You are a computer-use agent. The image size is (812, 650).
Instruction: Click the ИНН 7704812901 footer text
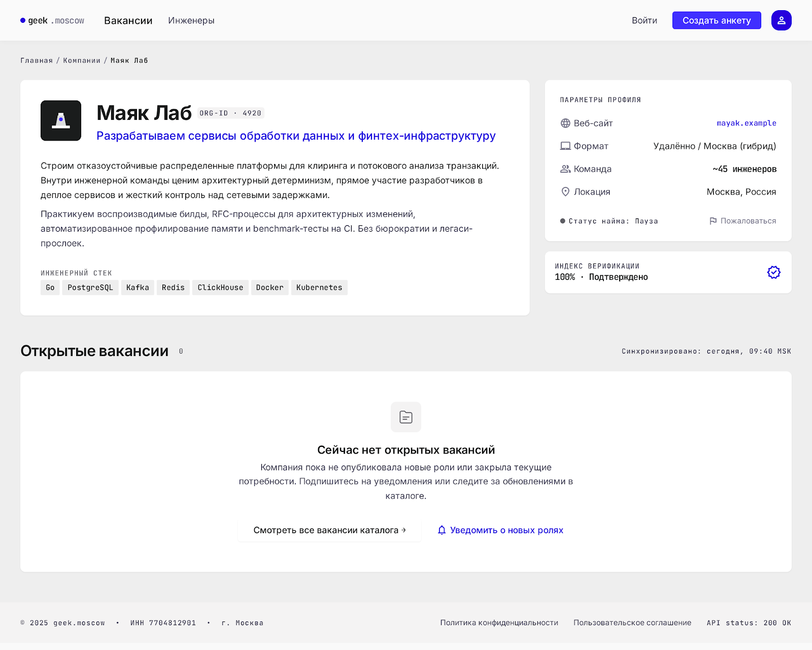(163, 623)
